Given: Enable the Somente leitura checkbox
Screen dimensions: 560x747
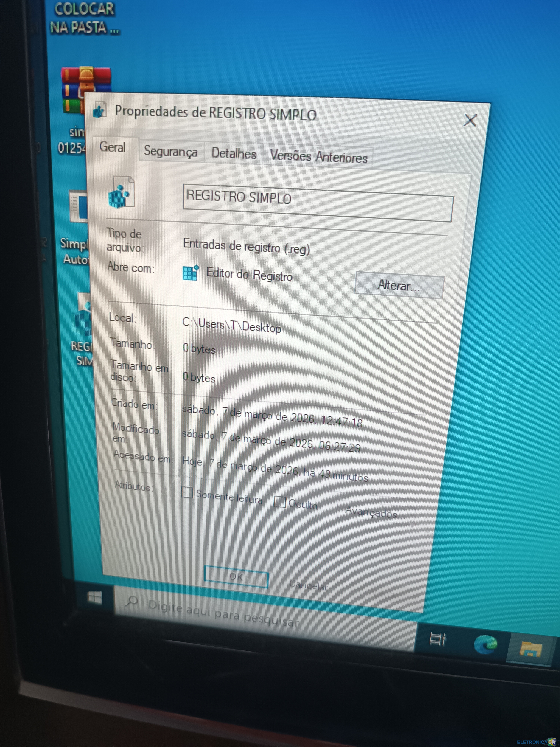Looking at the screenshot, I should (187, 492).
